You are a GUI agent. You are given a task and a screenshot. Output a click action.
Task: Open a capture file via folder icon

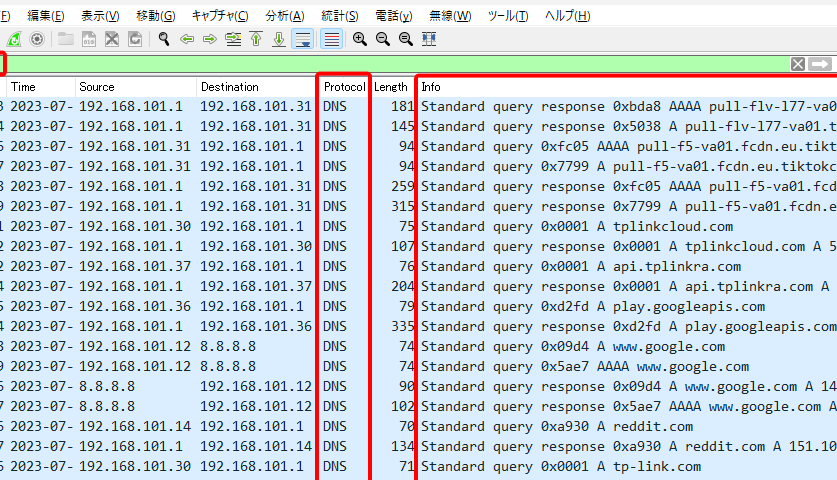coord(66,39)
